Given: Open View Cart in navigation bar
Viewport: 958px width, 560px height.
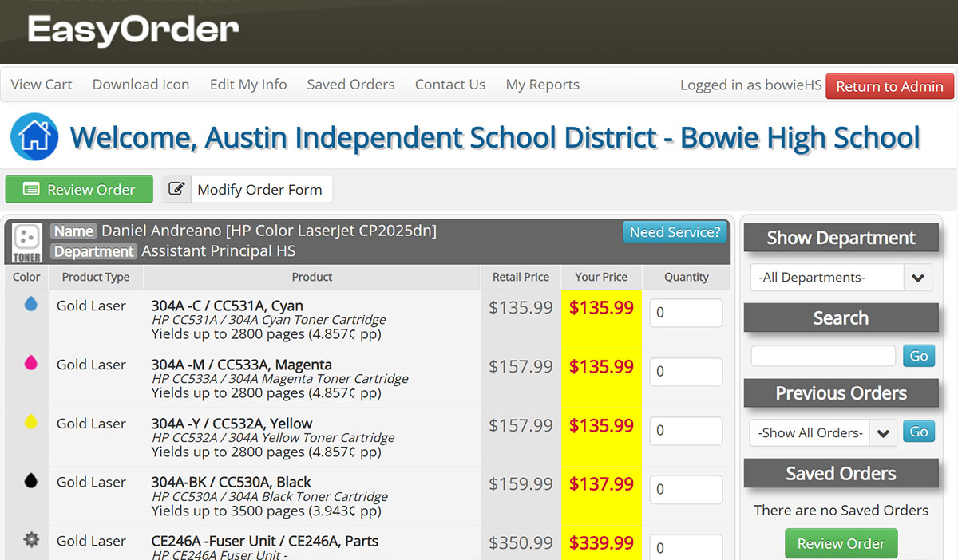Looking at the screenshot, I should coord(42,85).
